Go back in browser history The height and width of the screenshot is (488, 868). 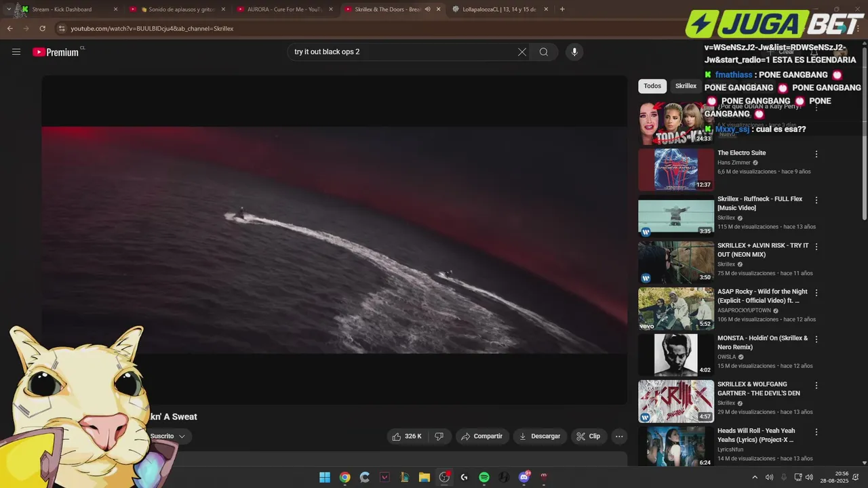tap(9, 28)
